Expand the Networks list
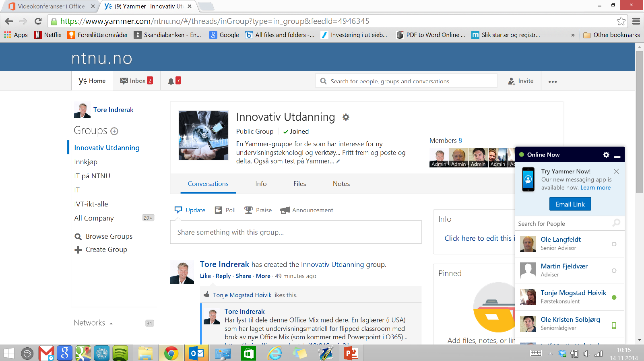644x361 pixels. tap(93, 323)
